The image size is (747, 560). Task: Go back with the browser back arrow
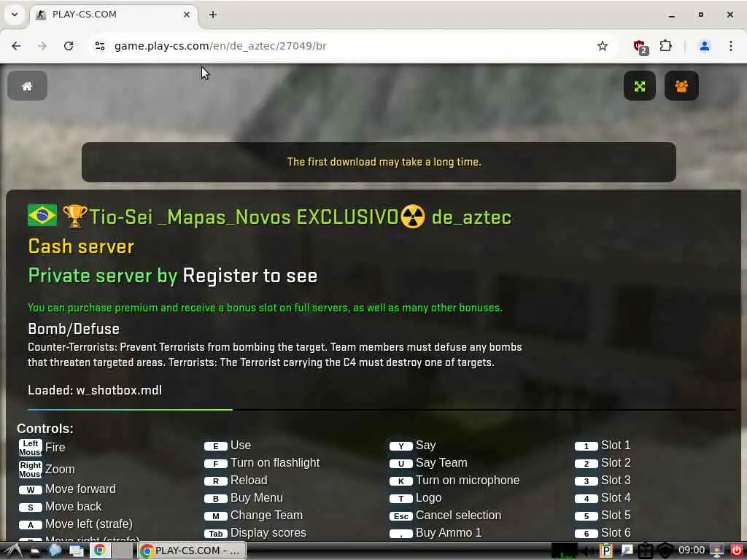(x=16, y=46)
